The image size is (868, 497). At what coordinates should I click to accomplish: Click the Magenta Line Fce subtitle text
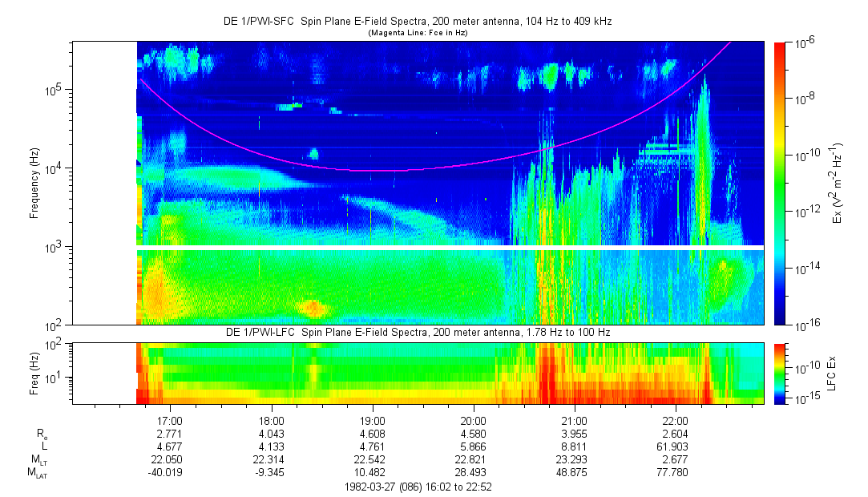pos(417,34)
